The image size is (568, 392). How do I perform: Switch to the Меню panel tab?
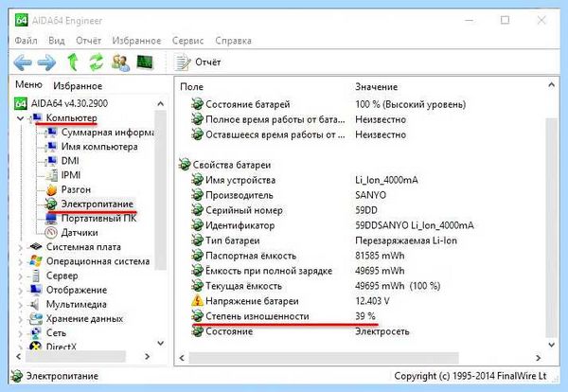[x=28, y=85]
